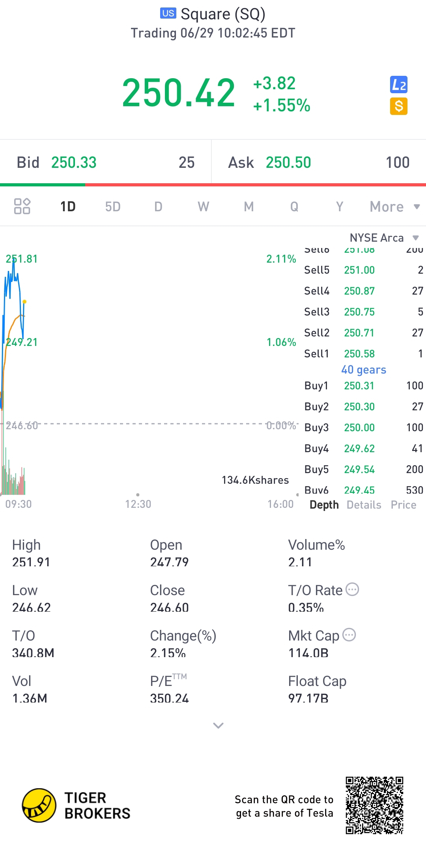Tap "Scan the QR code" Tesla promo text
This screenshot has width=426, height=868.
tap(284, 806)
